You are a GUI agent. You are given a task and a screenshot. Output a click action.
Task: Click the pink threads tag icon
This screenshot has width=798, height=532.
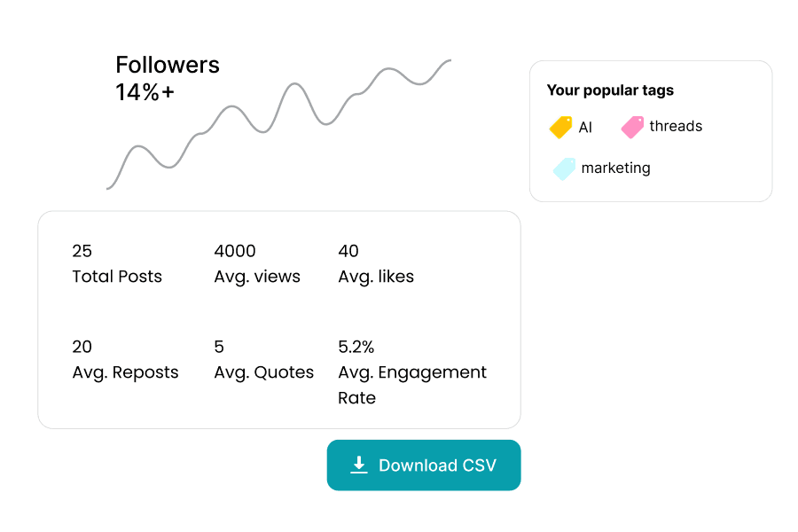631,127
